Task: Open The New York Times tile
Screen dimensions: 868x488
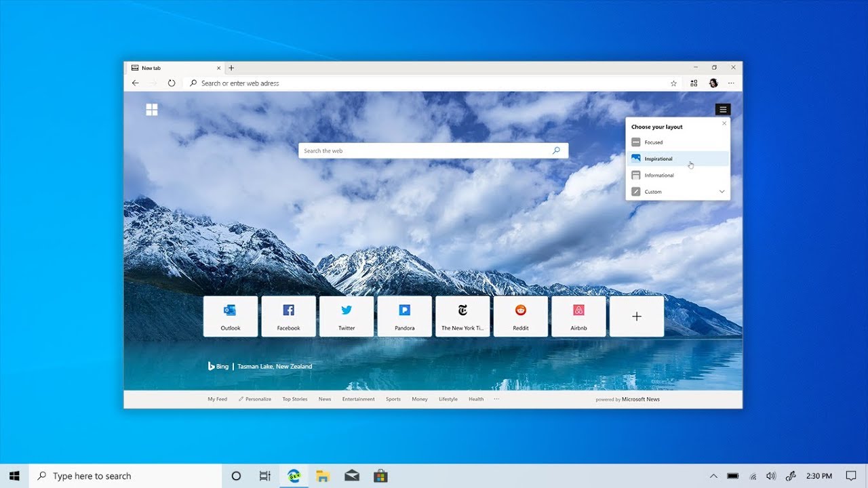Action: pos(462,316)
